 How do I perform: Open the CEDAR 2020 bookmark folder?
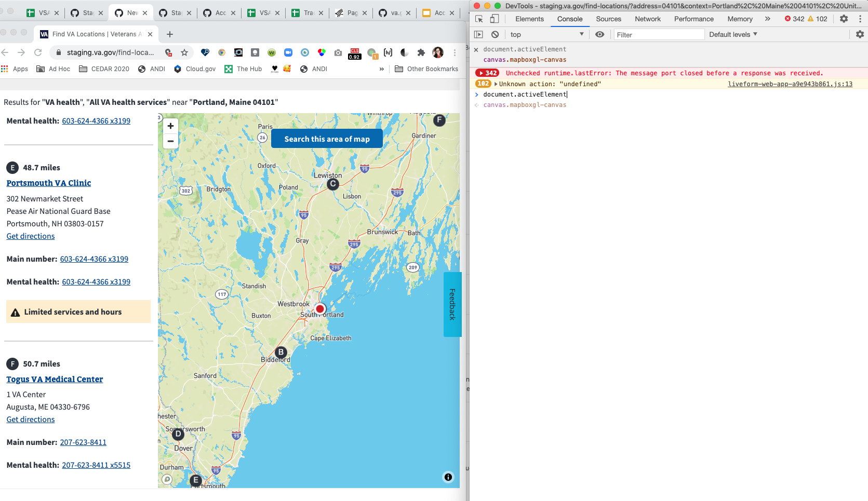pyautogui.click(x=104, y=69)
